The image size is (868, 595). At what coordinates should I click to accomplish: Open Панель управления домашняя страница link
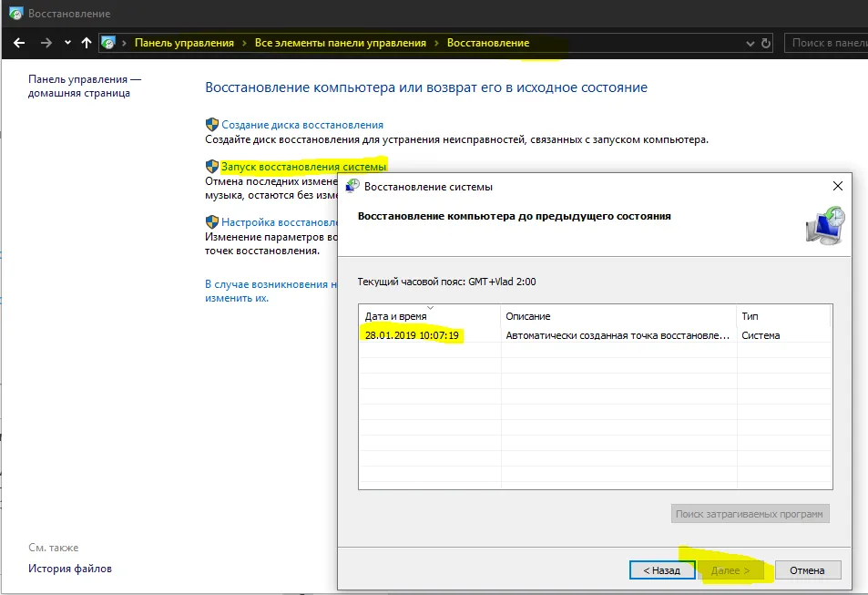[85, 86]
